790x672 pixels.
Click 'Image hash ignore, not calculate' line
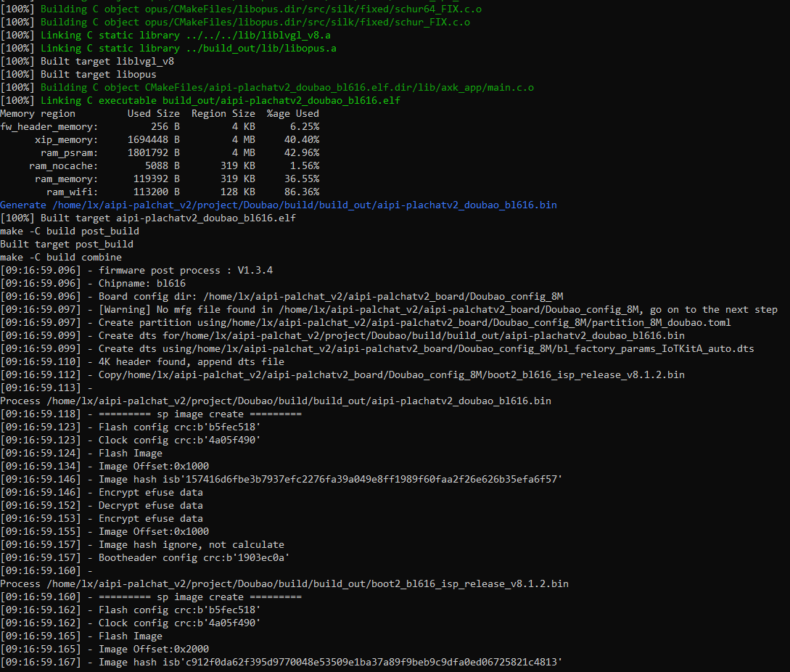[143, 546]
